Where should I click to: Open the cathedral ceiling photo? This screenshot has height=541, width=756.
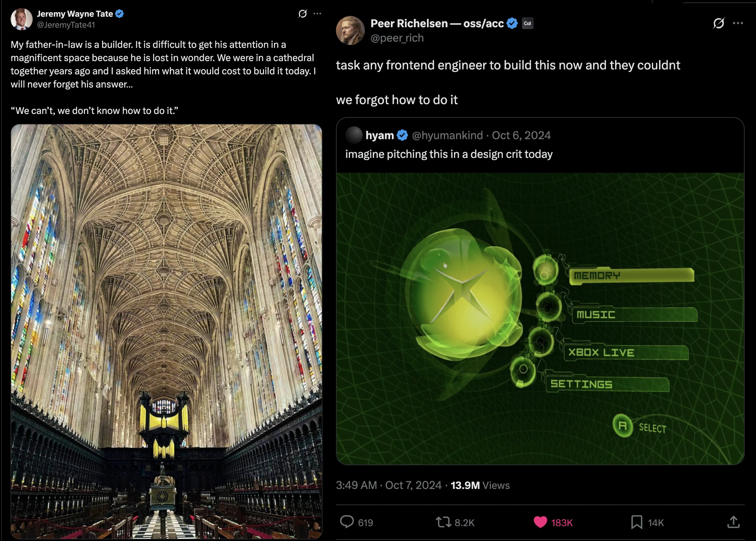(x=166, y=331)
